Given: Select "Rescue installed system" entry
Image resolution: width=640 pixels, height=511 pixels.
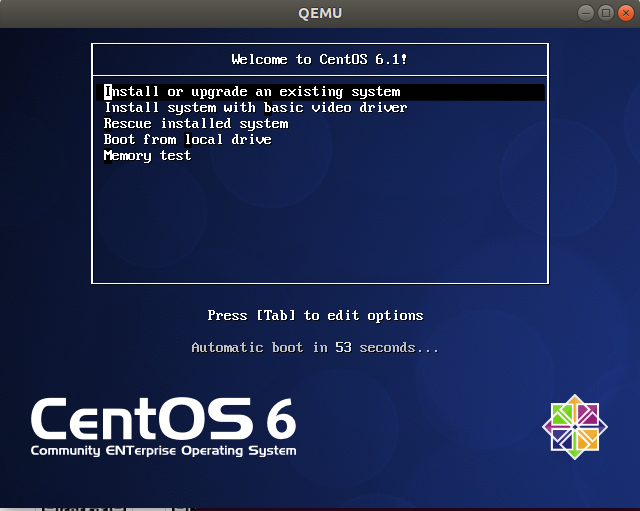Looking at the screenshot, I should pyautogui.click(x=196, y=124).
